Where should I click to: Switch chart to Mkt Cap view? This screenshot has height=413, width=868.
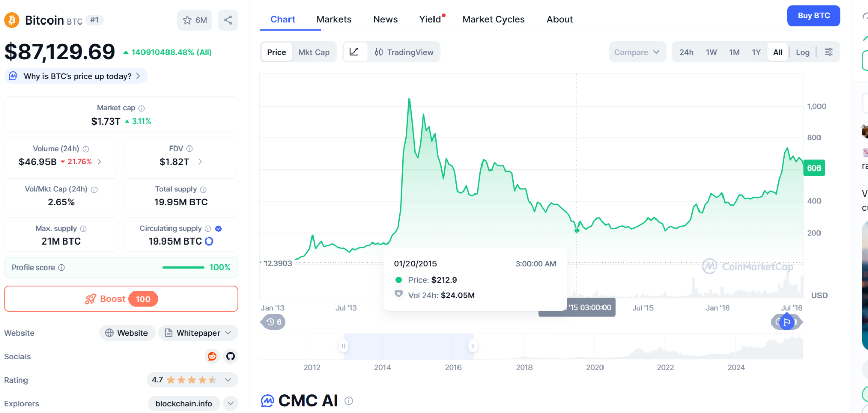(314, 52)
